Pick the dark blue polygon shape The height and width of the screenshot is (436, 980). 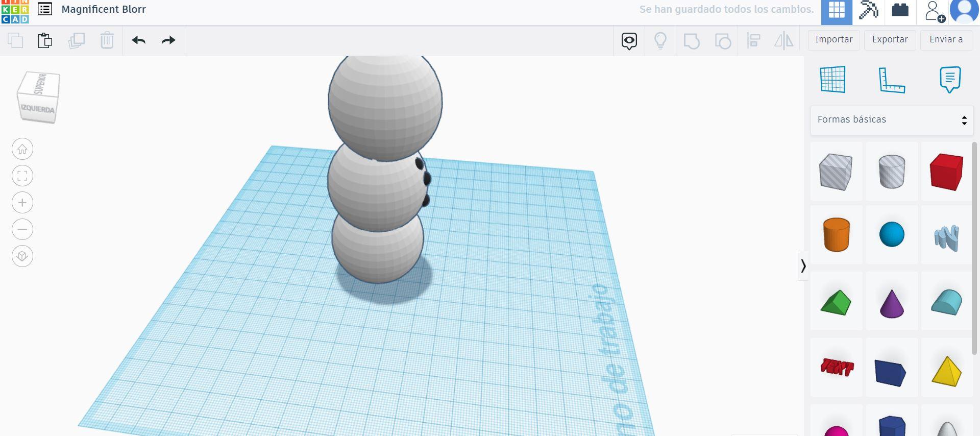[x=892, y=427]
